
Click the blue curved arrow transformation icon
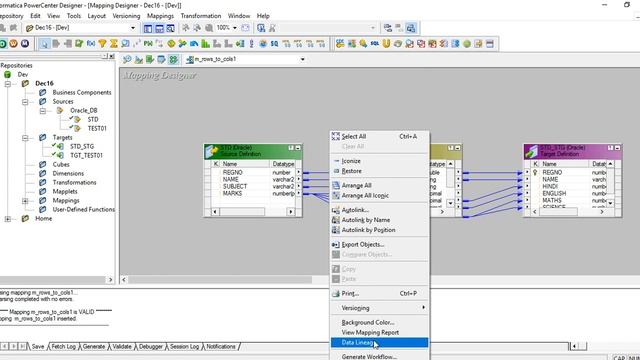pos(194,43)
